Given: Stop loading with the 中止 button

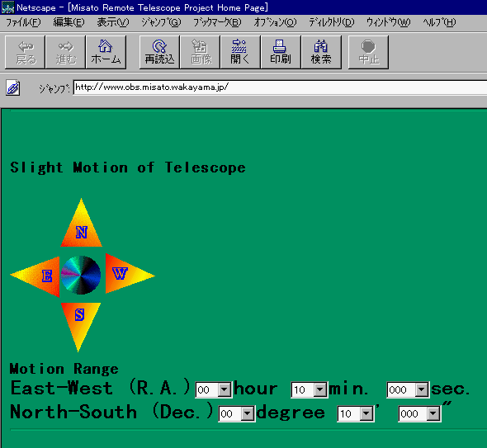Looking at the screenshot, I should click(x=368, y=52).
